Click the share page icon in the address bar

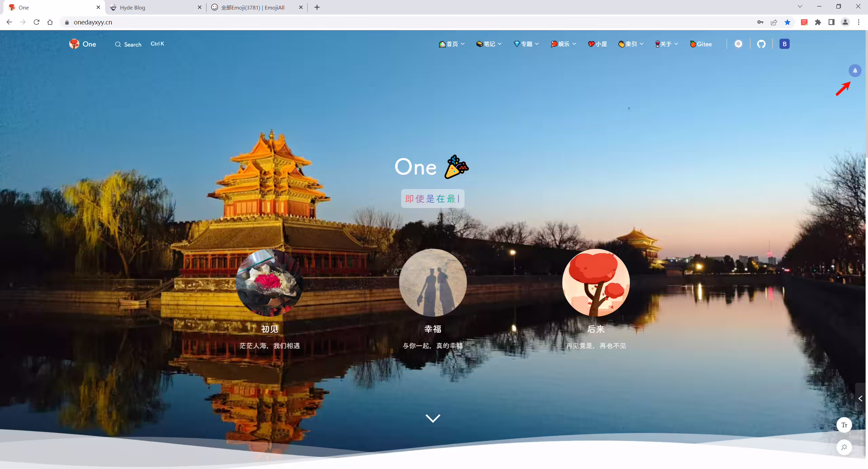[774, 22]
